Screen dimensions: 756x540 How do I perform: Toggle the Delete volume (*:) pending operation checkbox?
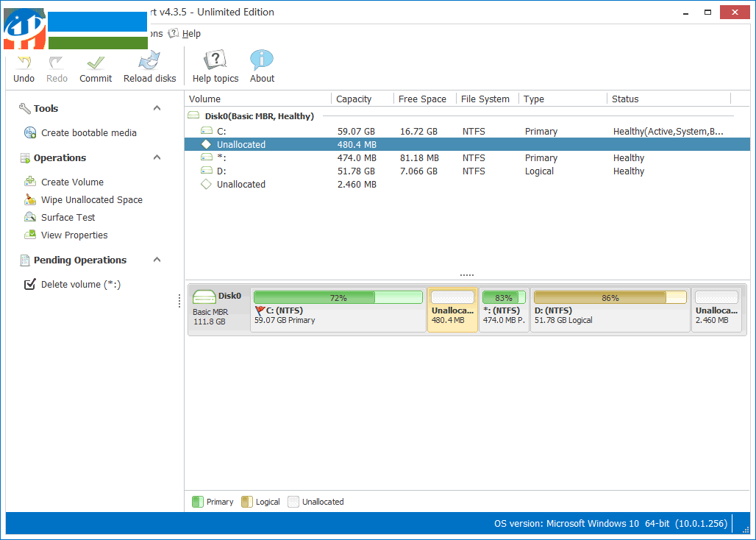[29, 284]
